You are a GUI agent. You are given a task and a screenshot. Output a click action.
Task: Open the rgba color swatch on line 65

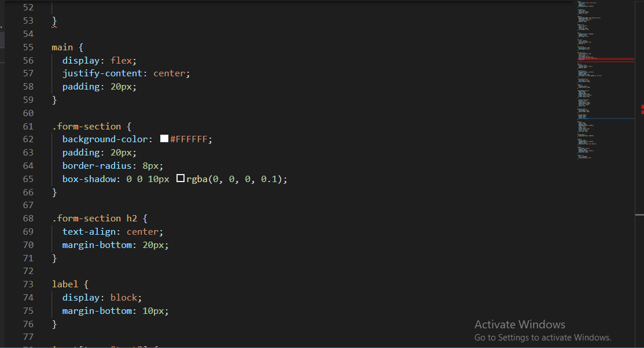(x=181, y=178)
